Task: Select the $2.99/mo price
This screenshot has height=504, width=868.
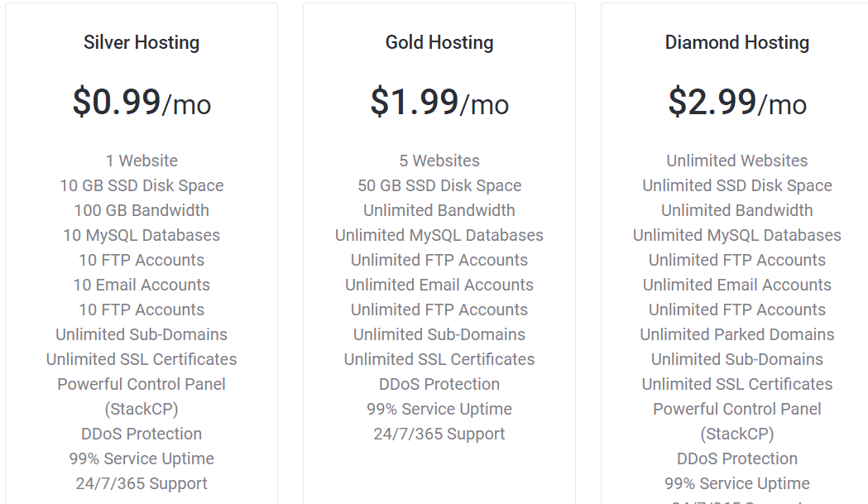Action: 736,102
